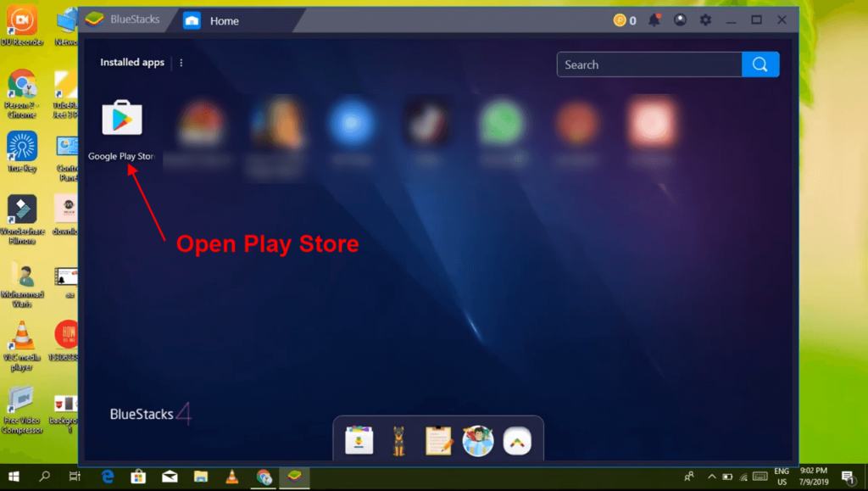
Task: Open DU Recorder desktop shortcut
Action: [x=22, y=25]
